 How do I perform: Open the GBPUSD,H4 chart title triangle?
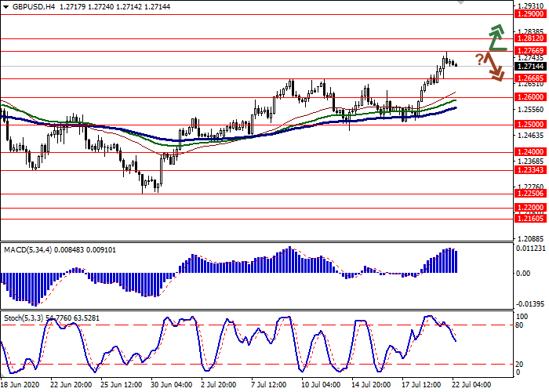pos(5,5)
